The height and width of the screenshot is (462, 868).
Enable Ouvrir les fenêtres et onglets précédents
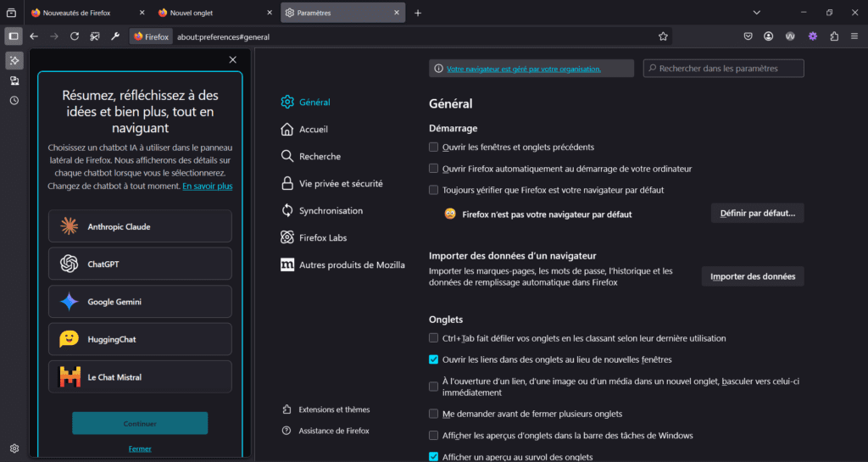(433, 148)
